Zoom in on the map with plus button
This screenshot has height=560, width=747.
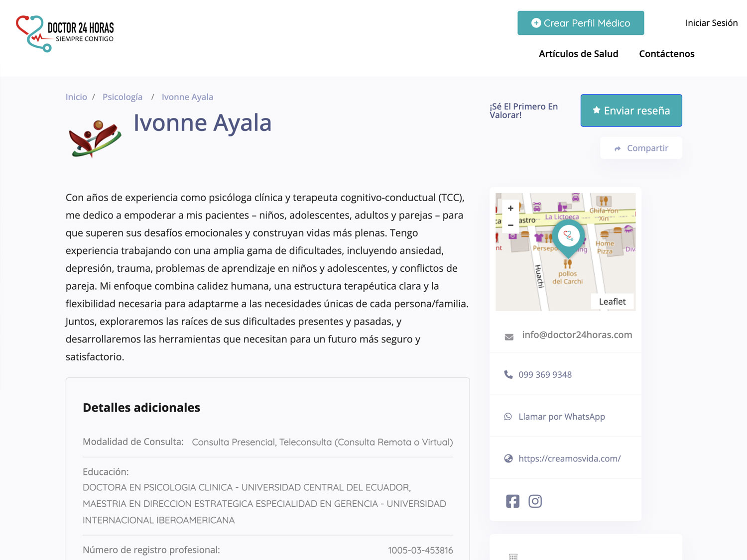[x=510, y=208]
